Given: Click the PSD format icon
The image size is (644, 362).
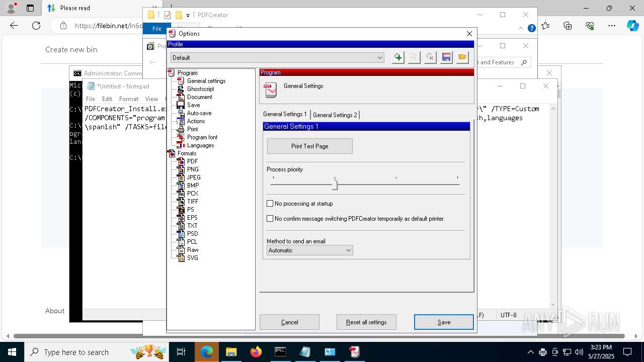Looking at the screenshot, I should pyautogui.click(x=181, y=234).
